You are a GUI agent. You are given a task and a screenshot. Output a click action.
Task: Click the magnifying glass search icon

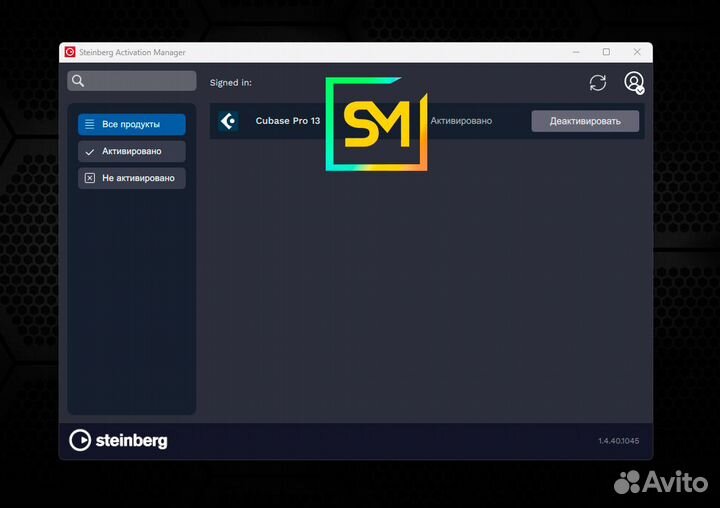[78, 81]
